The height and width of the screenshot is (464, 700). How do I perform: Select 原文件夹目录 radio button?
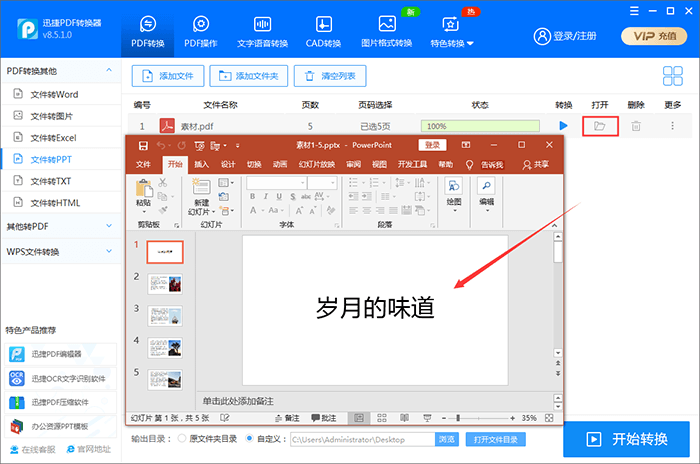pos(182,439)
